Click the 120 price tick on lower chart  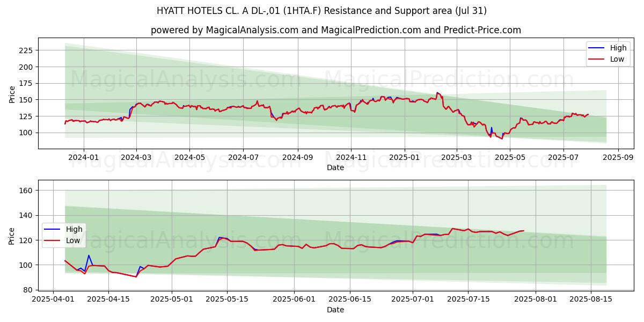(27, 240)
